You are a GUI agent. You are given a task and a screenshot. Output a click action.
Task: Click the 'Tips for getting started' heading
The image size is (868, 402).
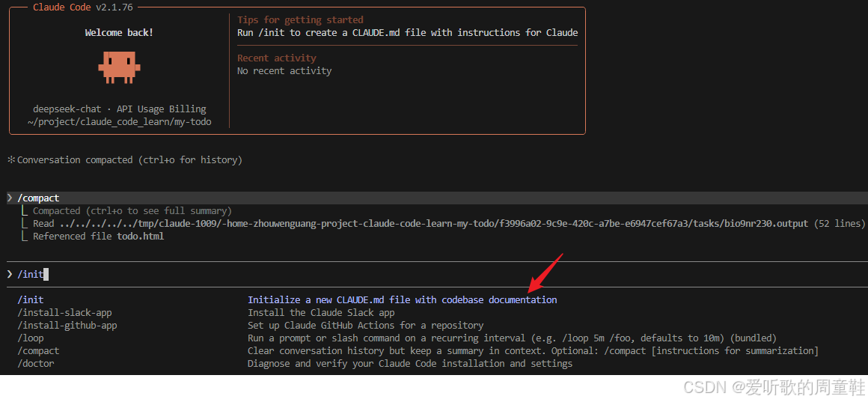(300, 20)
